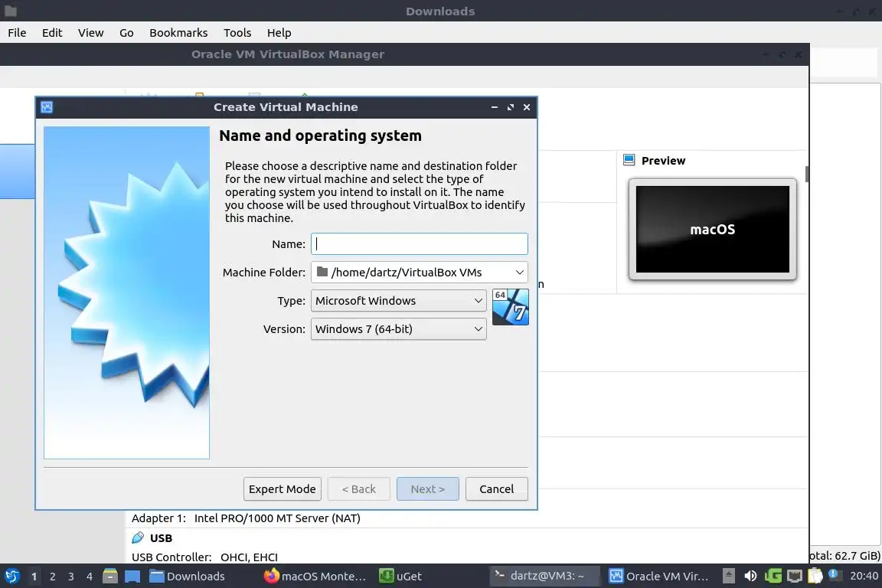
Task: Open the Help menu
Action: click(279, 33)
